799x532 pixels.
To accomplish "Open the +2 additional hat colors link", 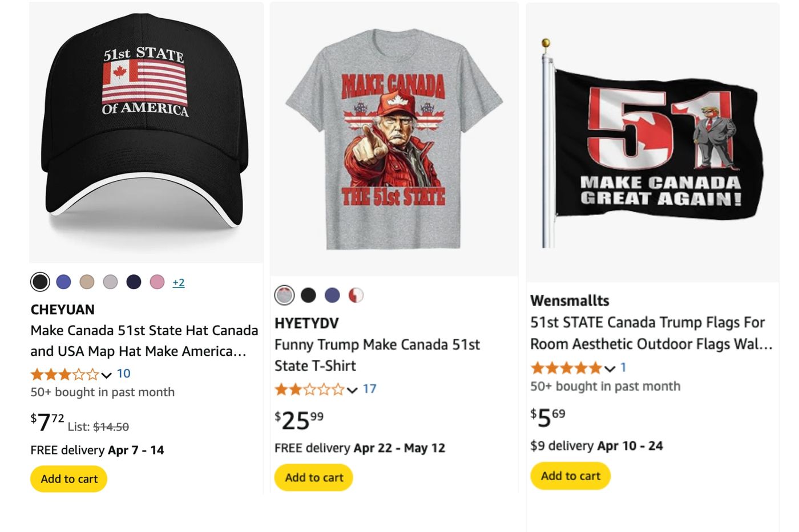I will pyautogui.click(x=179, y=282).
